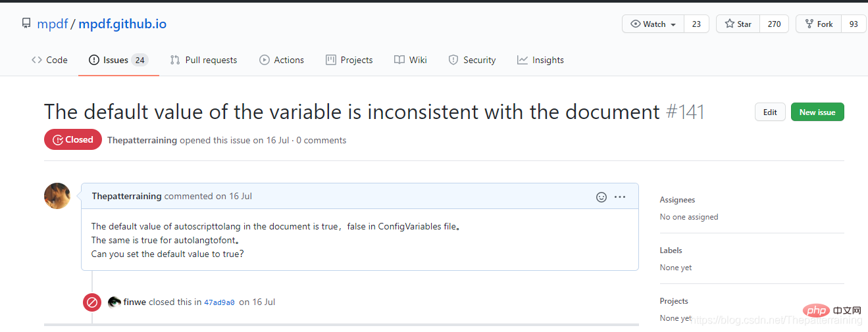Viewport: 868px width, 332px height.
Task: Click the 'on 16 Jul' comment timestamp
Action: [234, 196]
